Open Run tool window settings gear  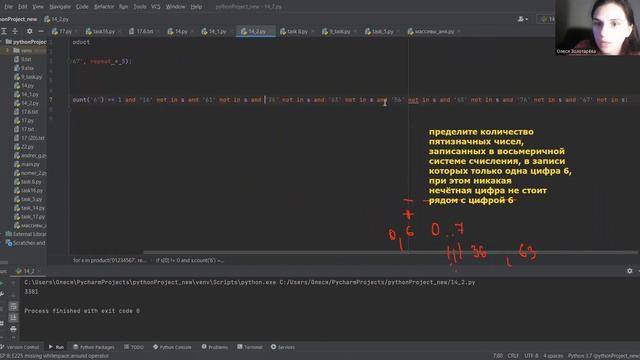pyautogui.click(x=629, y=271)
